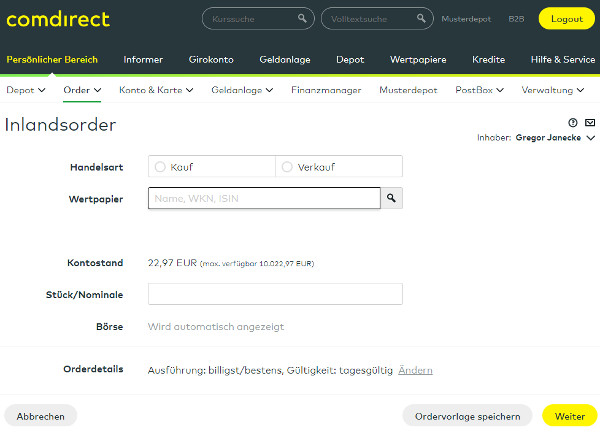Screen dimensions: 600x438
Task: Focus the Stück/Nominale input field
Action: tap(275, 294)
